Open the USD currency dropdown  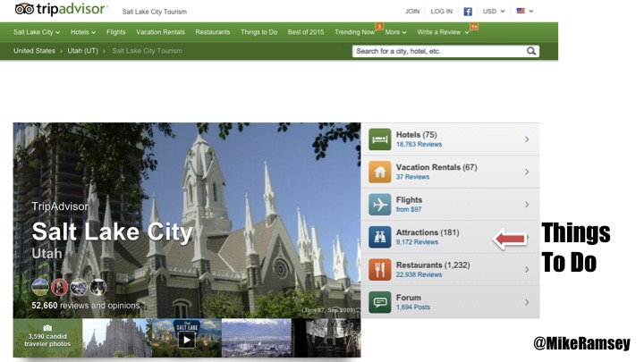tap(494, 12)
